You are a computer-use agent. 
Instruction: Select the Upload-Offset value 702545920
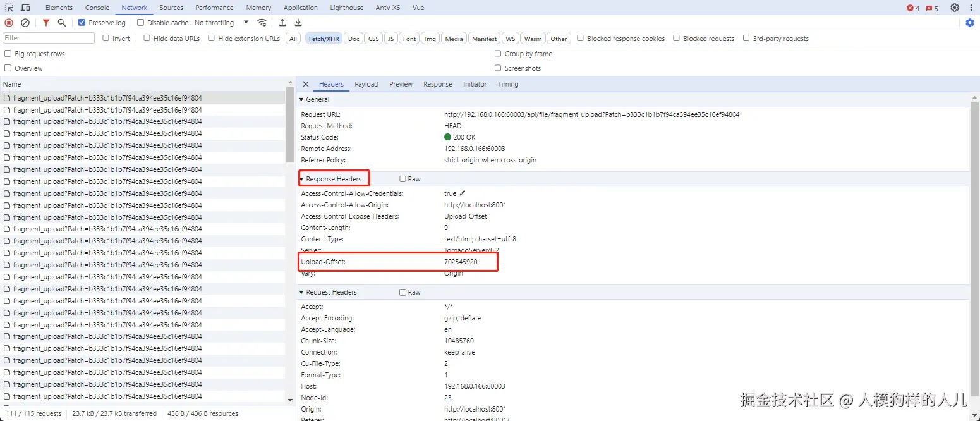click(461, 262)
